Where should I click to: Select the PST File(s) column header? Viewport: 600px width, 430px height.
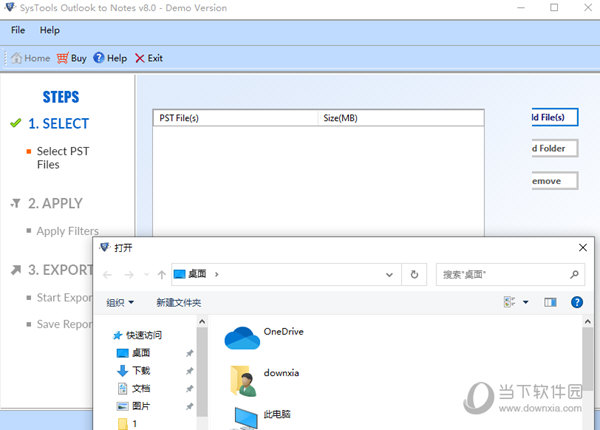coord(235,118)
